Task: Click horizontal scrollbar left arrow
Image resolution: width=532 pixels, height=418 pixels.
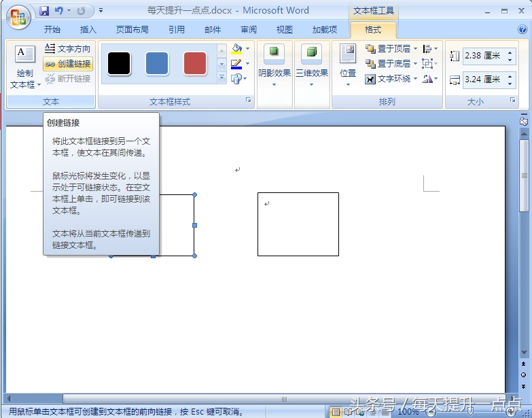Action: 8,399
